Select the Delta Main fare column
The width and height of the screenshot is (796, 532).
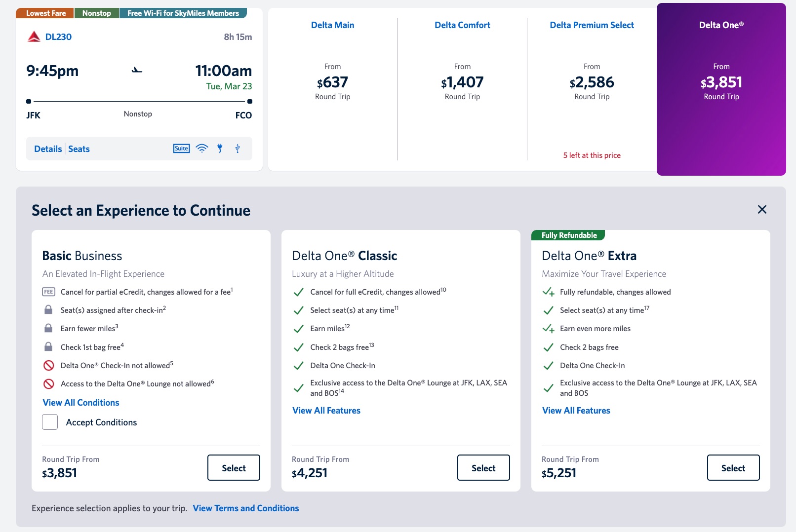click(333, 89)
